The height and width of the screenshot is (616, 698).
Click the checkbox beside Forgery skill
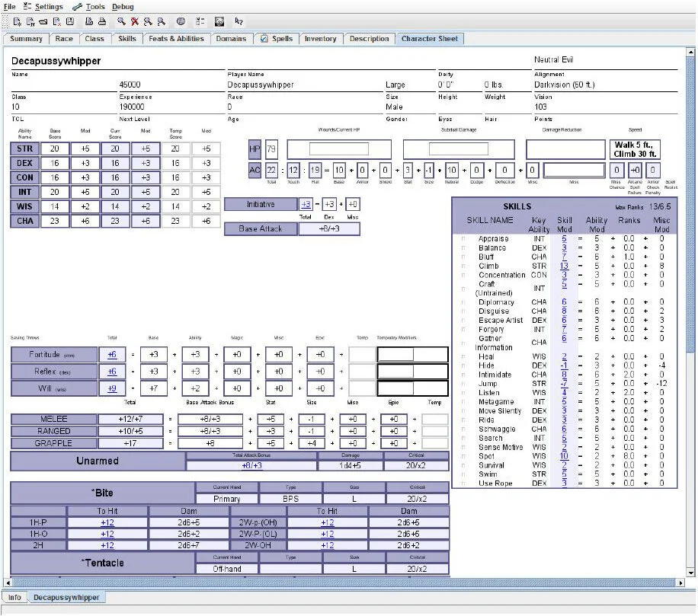pyautogui.click(x=463, y=330)
